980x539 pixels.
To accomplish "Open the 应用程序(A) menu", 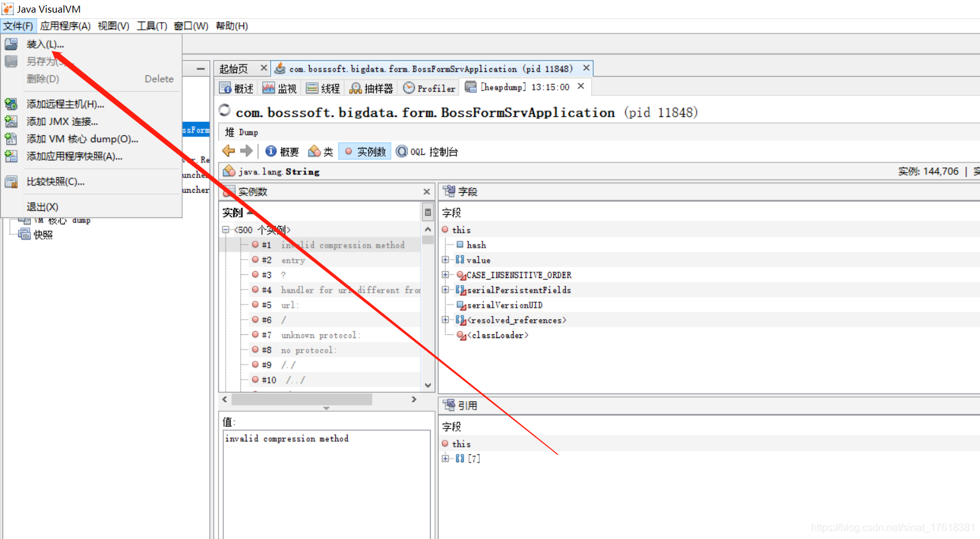I will [x=65, y=26].
